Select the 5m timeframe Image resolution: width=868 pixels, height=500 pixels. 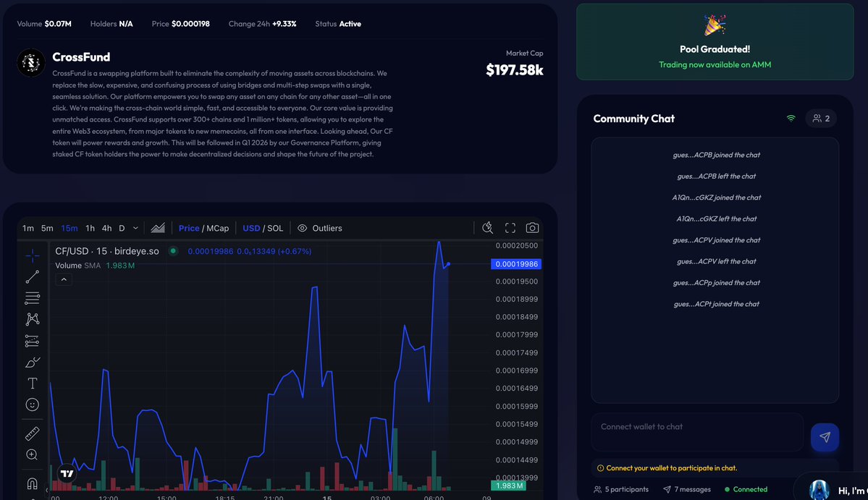pyautogui.click(x=47, y=228)
